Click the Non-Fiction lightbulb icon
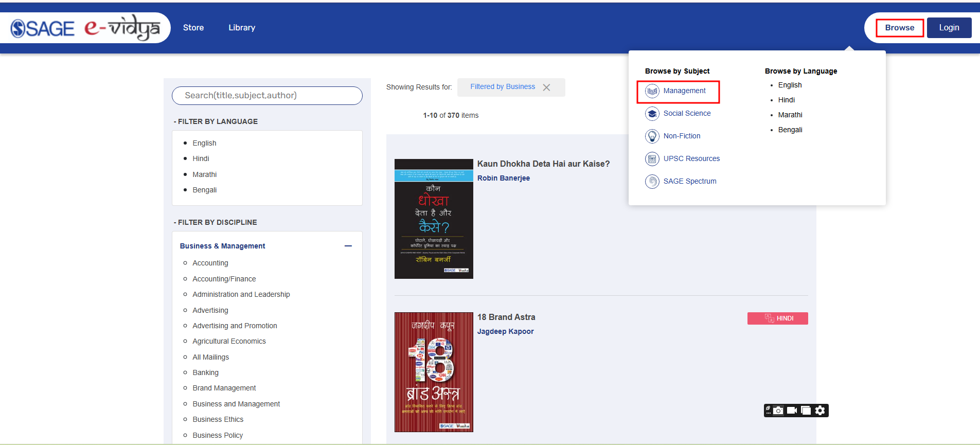Image resolution: width=980 pixels, height=445 pixels. 652,136
